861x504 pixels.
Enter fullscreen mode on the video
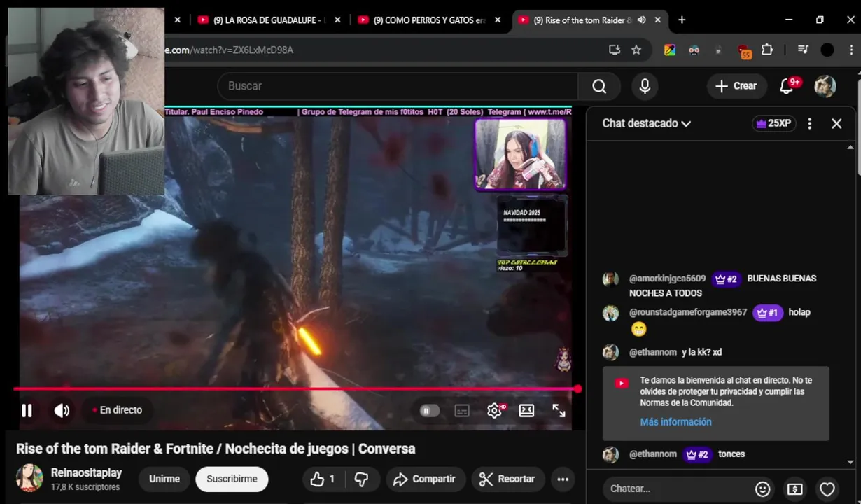click(559, 410)
